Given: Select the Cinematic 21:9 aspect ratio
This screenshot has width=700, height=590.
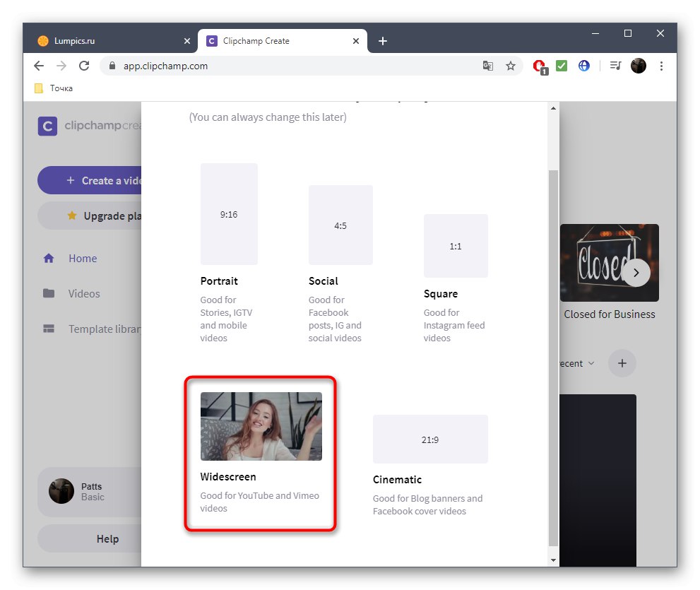Looking at the screenshot, I should (429, 439).
